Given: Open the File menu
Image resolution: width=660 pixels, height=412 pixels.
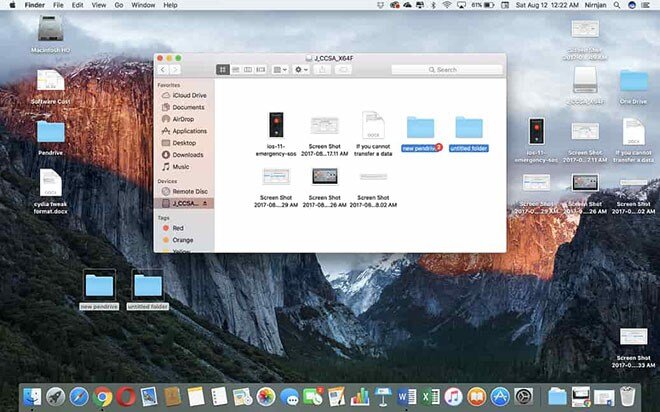Looking at the screenshot, I should click(58, 5).
